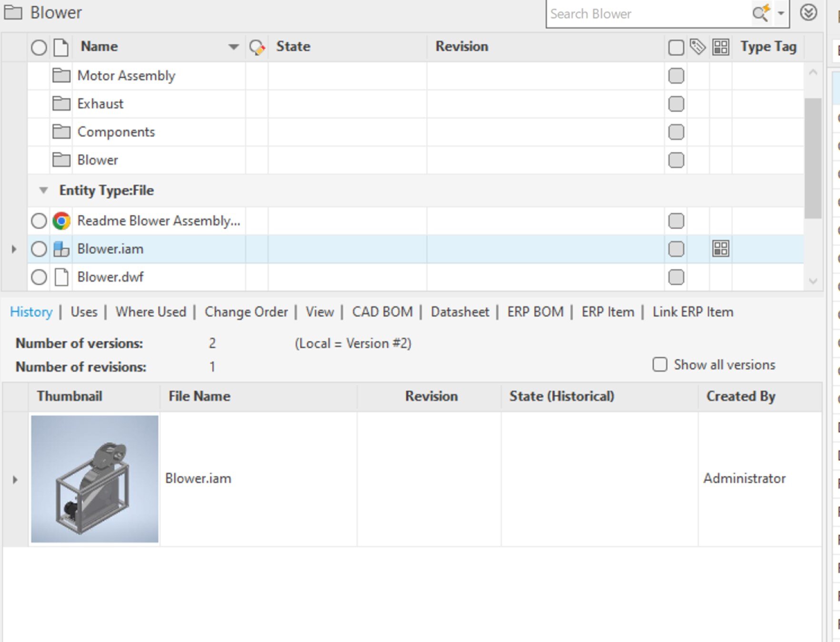Check the Motor Assembly row checkbox
The width and height of the screenshot is (840, 642).
[676, 76]
